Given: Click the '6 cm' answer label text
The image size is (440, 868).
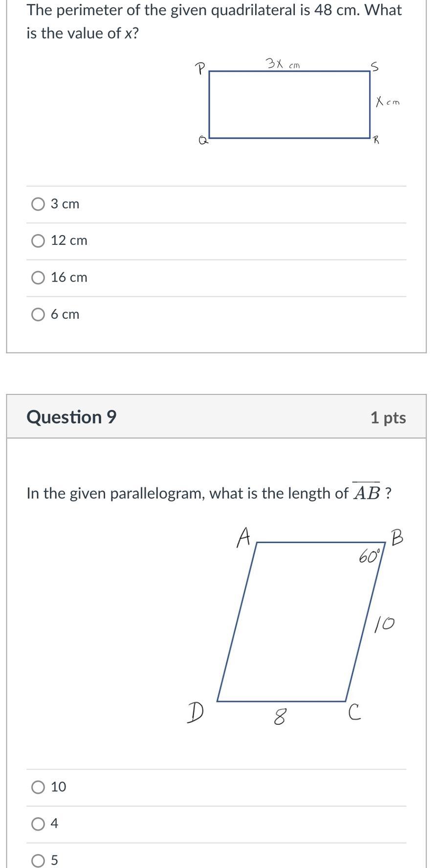Looking at the screenshot, I should (65, 314).
